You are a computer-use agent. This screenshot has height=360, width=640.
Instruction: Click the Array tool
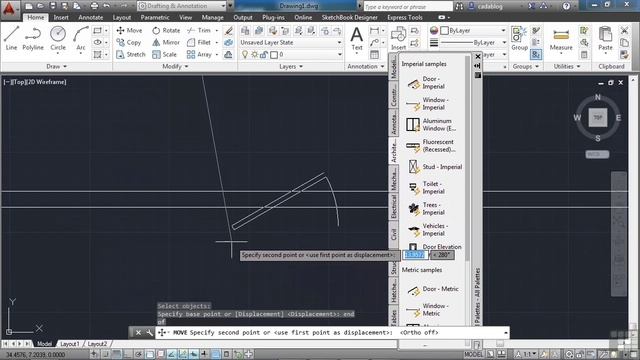click(x=199, y=54)
